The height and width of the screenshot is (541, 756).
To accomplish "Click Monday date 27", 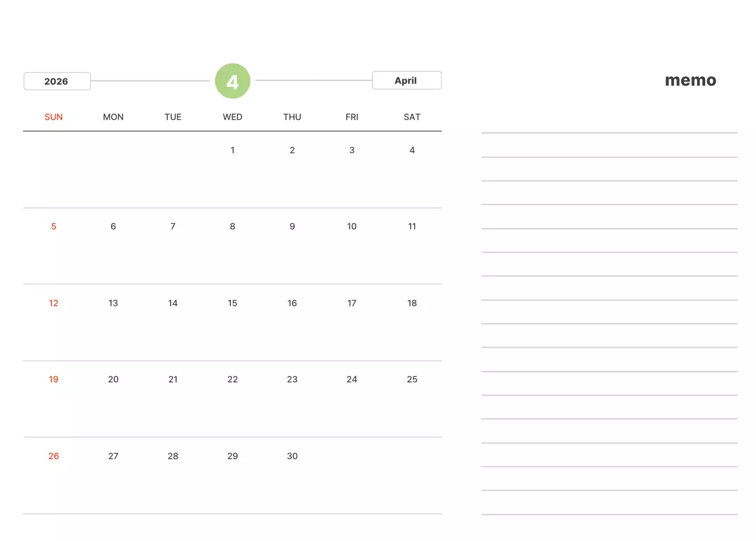I will click(x=113, y=456).
